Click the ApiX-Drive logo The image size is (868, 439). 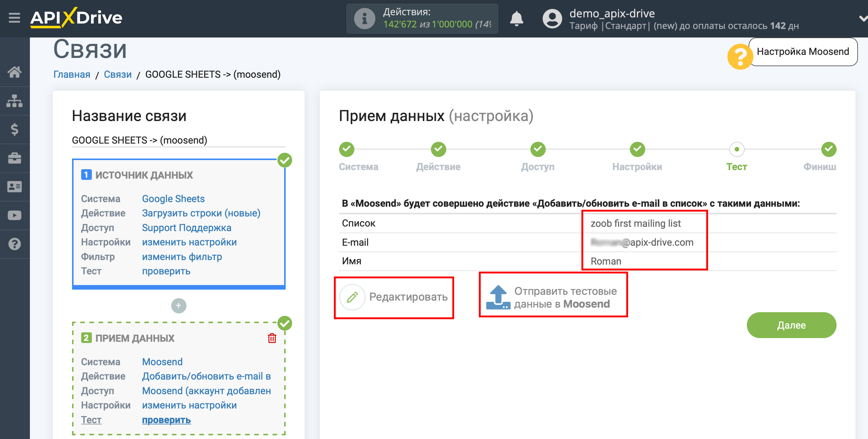[76, 17]
